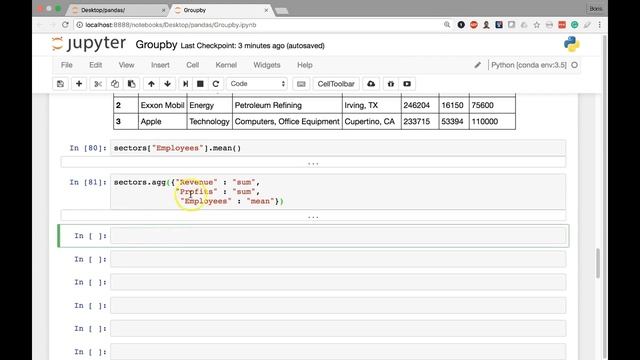This screenshot has width=640, height=360.
Task: Insert a cell below with plus icon
Action: pyautogui.click(x=79, y=84)
